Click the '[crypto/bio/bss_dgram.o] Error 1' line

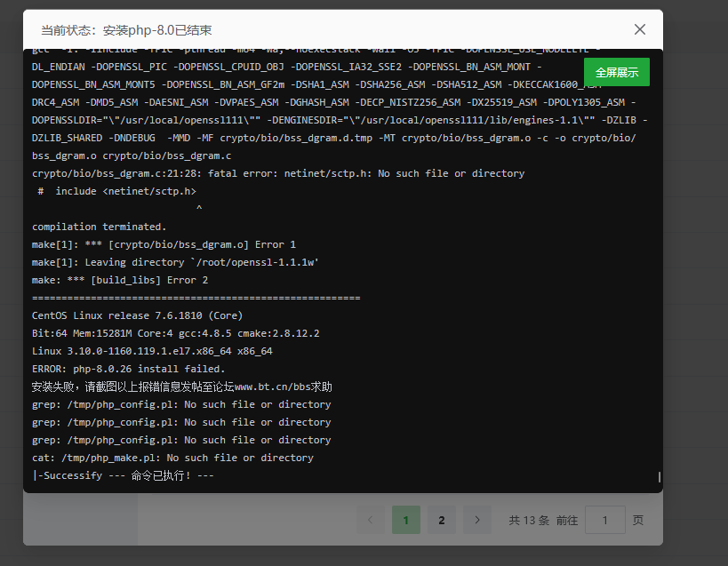point(164,244)
